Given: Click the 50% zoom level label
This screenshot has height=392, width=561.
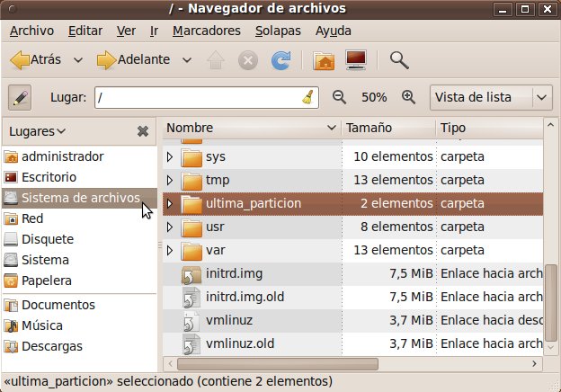Looking at the screenshot, I should click(374, 97).
